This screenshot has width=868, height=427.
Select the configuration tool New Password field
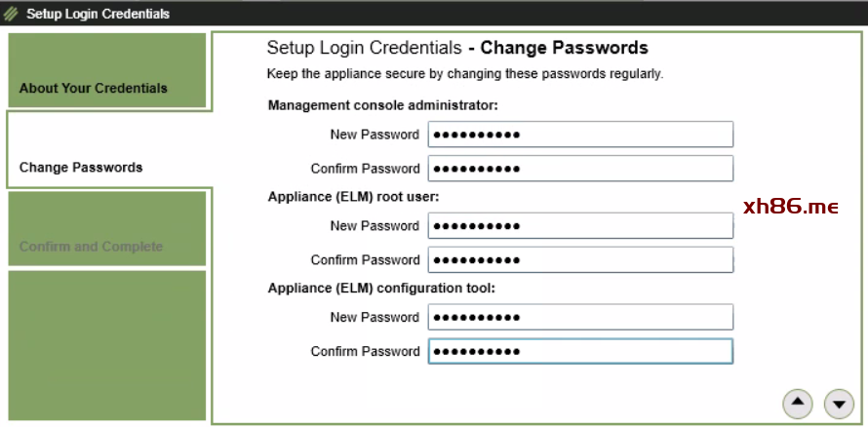(x=580, y=317)
